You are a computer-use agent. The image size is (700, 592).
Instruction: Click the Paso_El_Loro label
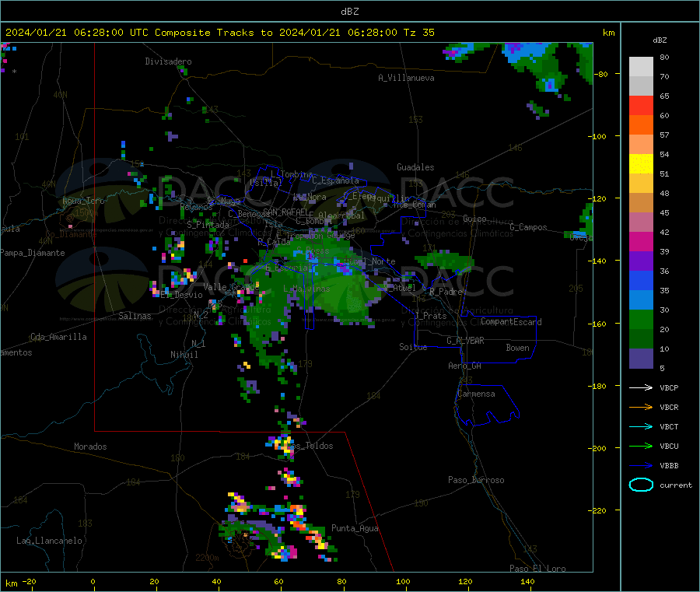click(537, 569)
